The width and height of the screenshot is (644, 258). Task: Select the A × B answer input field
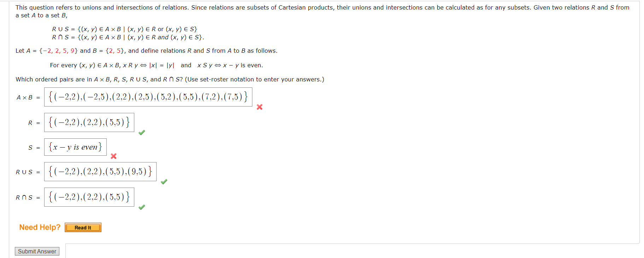click(x=148, y=96)
